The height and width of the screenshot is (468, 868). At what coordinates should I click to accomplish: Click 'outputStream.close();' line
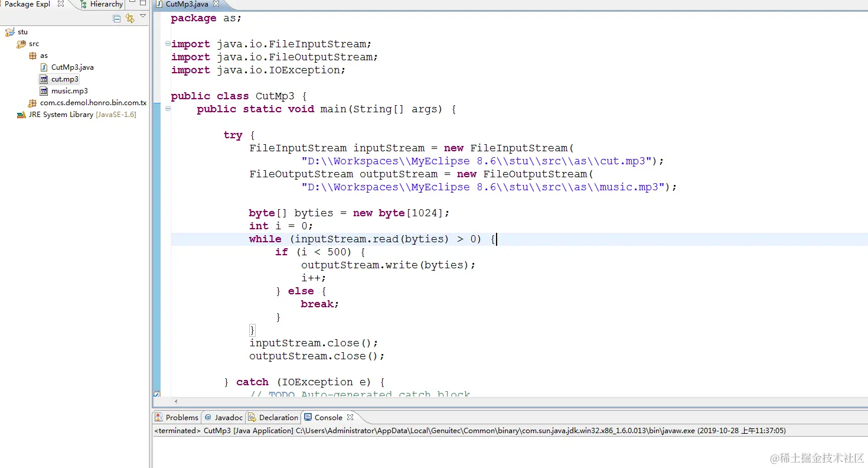pyautogui.click(x=317, y=356)
